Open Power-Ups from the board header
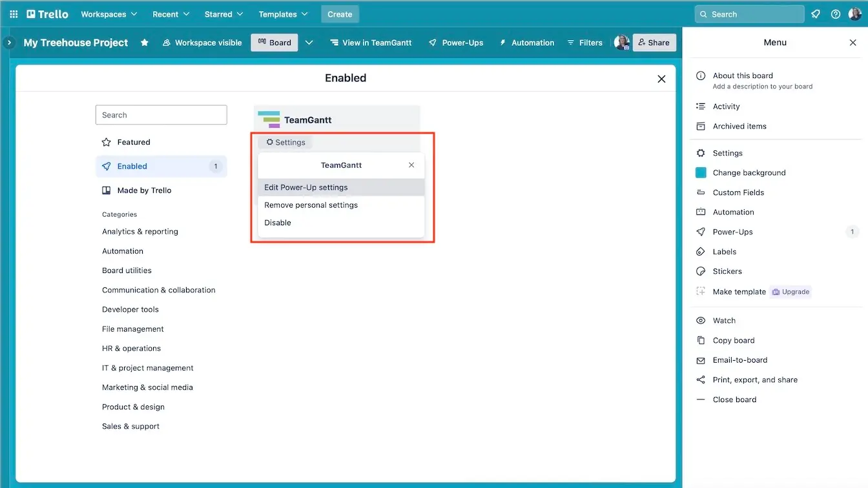This screenshot has height=488, width=868. [x=456, y=43]
